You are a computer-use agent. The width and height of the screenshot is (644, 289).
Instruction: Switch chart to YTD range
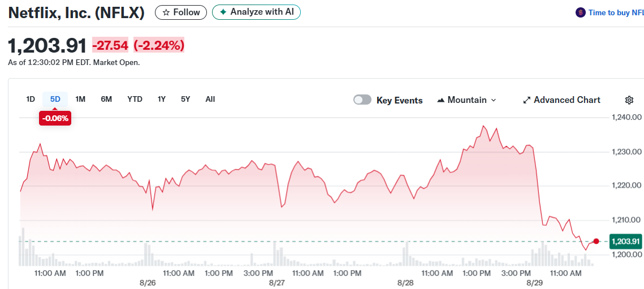[135, 99]
